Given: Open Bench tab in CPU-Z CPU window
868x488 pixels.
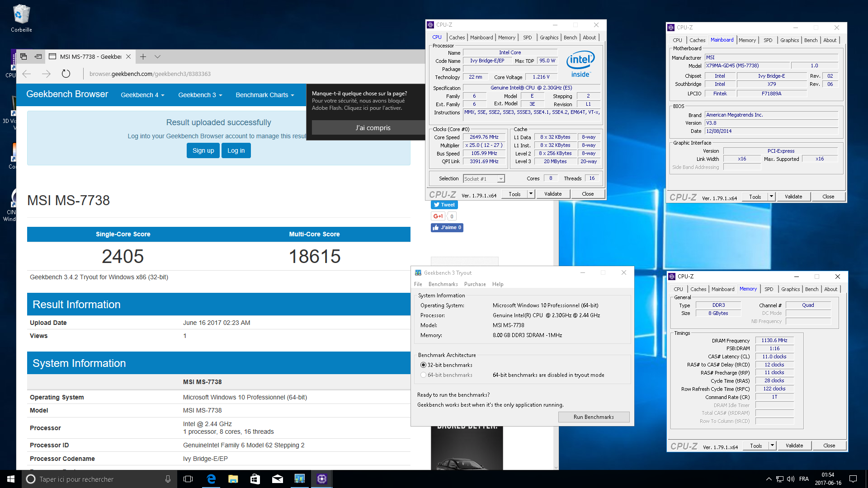Looking at the screenshot, I should click(570, 38).
